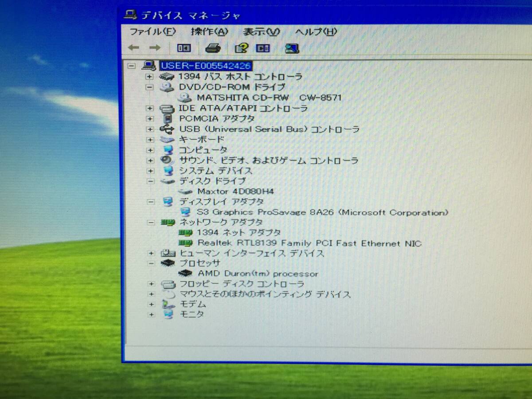Image resolution: width=532 pixels, height=399 pixels.
Task: Click the scan for hardware changes icon
Action: pos(292,48)
